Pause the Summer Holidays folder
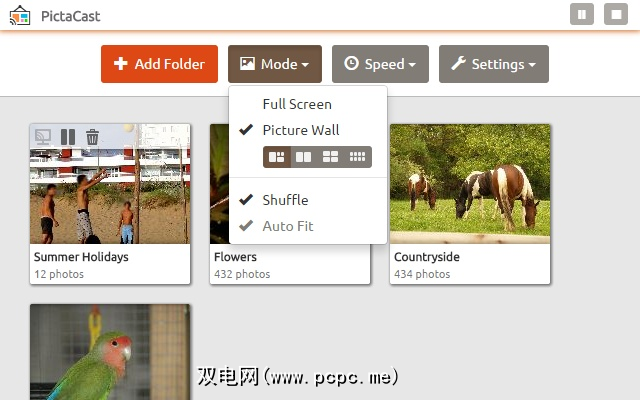 [x=68, y=137]
